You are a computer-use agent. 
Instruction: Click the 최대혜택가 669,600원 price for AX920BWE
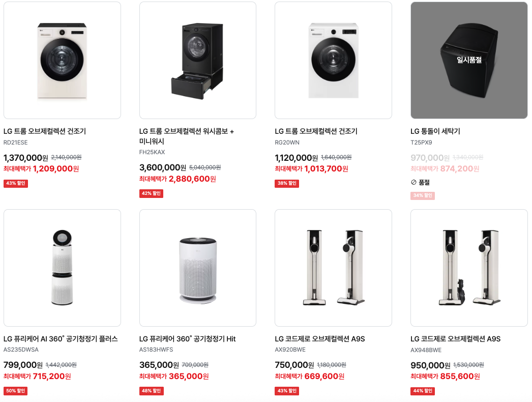309,376
